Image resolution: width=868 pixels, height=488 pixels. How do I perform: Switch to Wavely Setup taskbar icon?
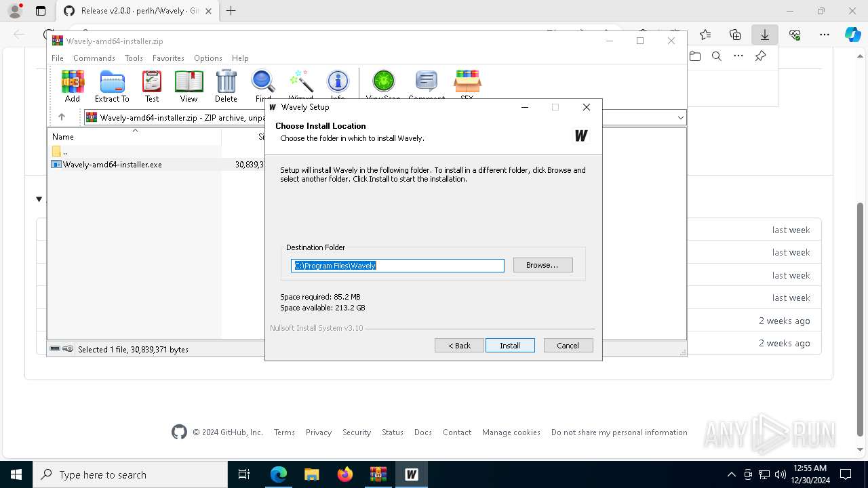[412, 474]
